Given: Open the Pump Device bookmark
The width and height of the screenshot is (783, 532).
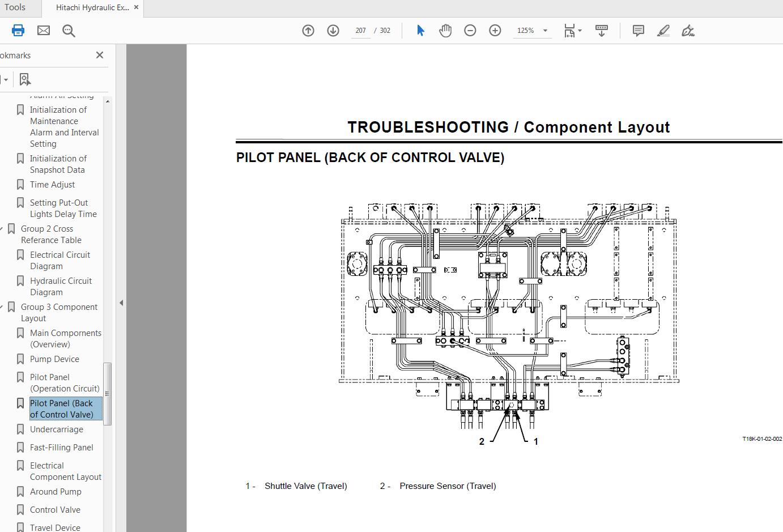Looking at the screenshot, I should (x=54, y=359).
